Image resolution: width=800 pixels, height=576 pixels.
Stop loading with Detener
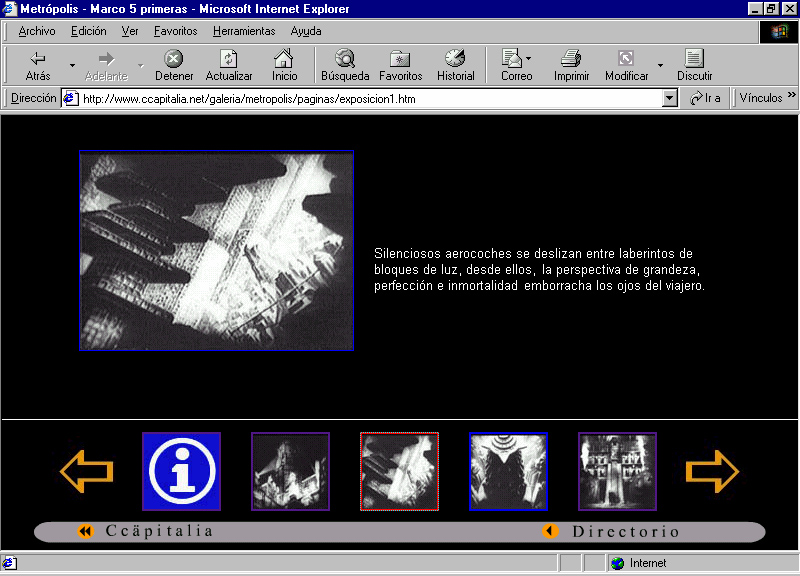[174, 65]
